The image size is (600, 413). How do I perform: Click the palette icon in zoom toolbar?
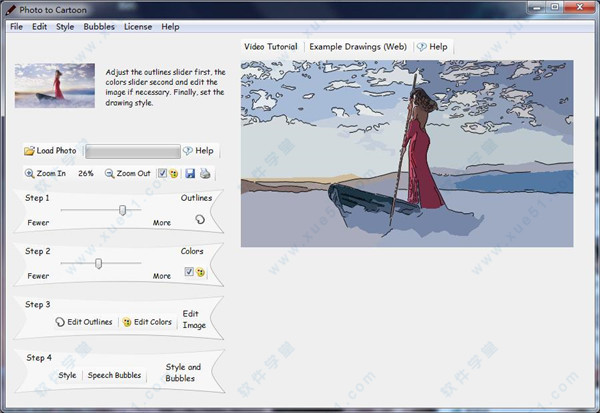174,174
